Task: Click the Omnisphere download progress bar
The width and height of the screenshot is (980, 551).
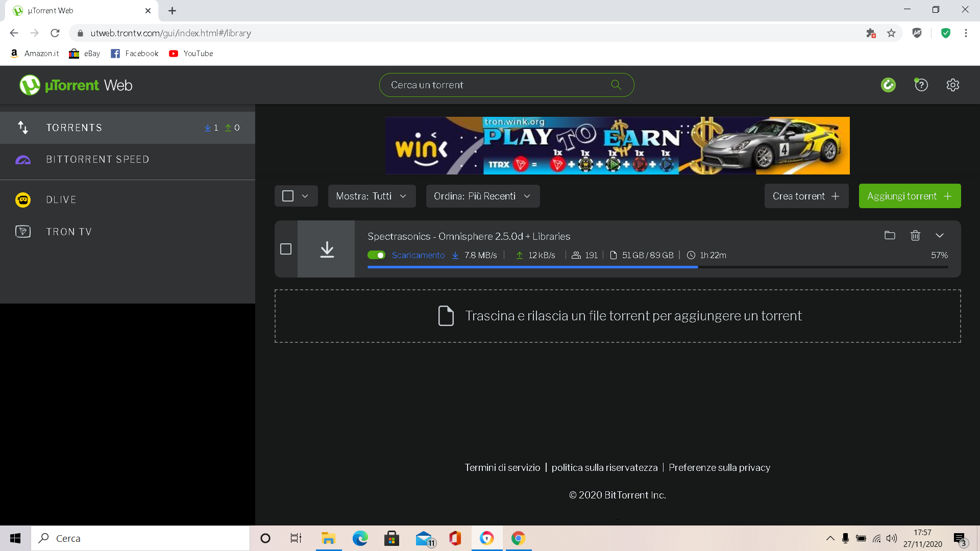Action: (657, 267)
